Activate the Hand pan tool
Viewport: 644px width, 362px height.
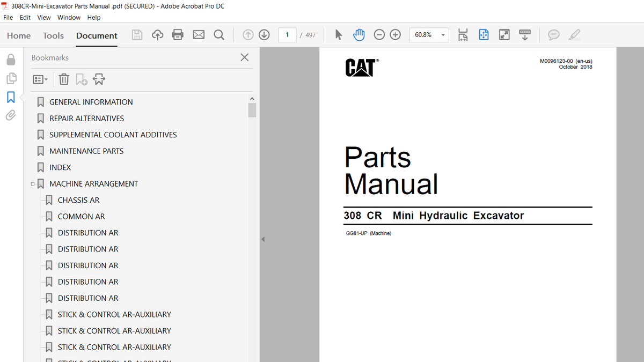[358, 35]
